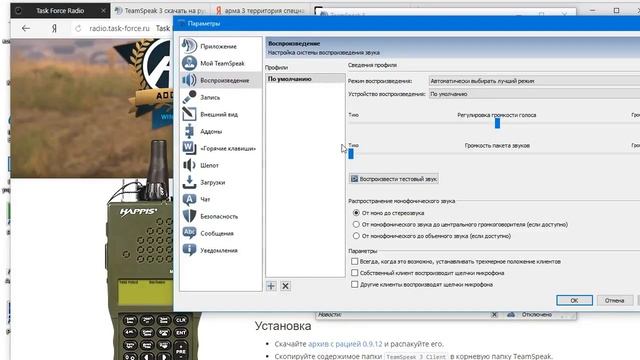
Task: Open the Запись microphone icon
Action: click(x=189, y=97)
